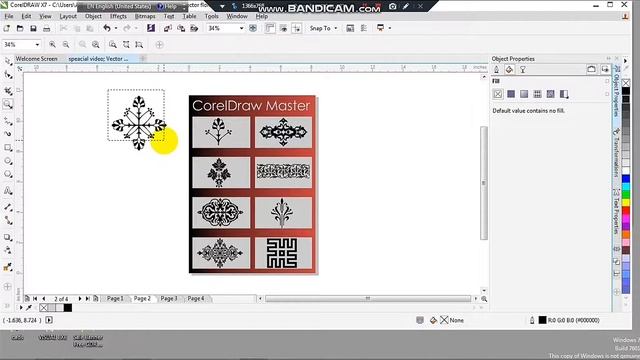Viewport: 640px width, 360px height.
Task: Toggle Show Guidelines button
Action: 297,28
